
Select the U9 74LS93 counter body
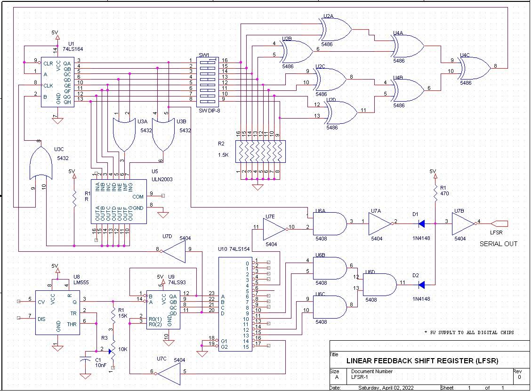[163, 310]
